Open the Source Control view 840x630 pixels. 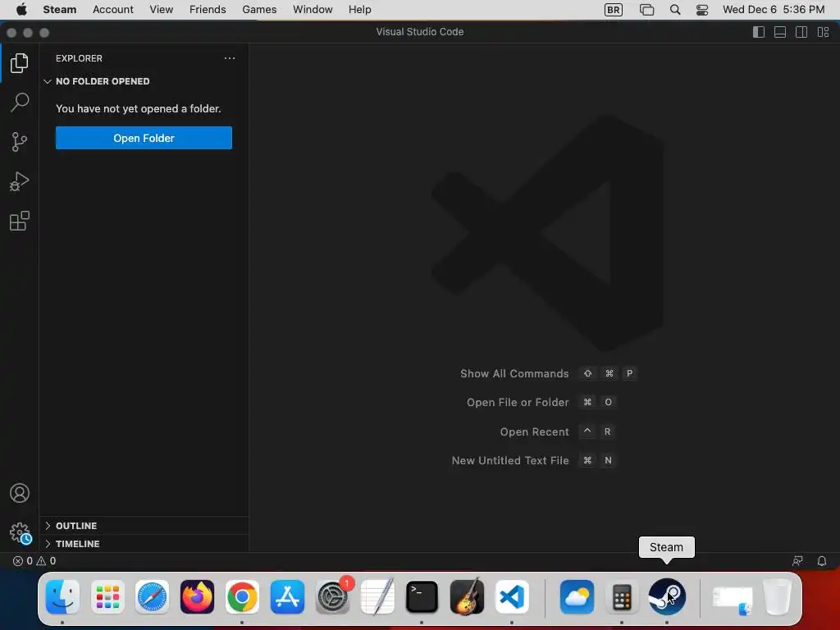(20, 142)
